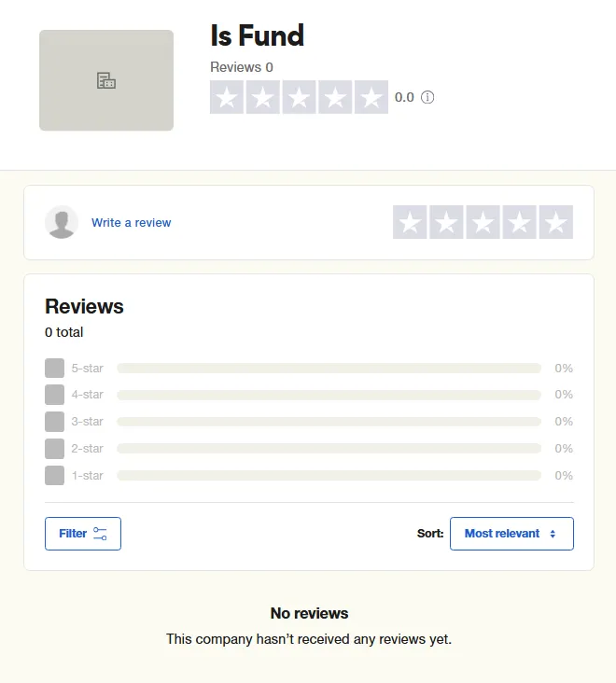Rate four stars in the review box
Screen dimensions: 616x683
[x=519, y=223]
